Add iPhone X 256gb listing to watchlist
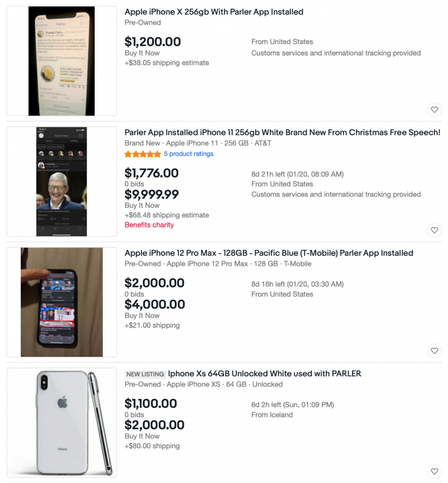Viewport: 448px width, 483px height. (434, 109)
